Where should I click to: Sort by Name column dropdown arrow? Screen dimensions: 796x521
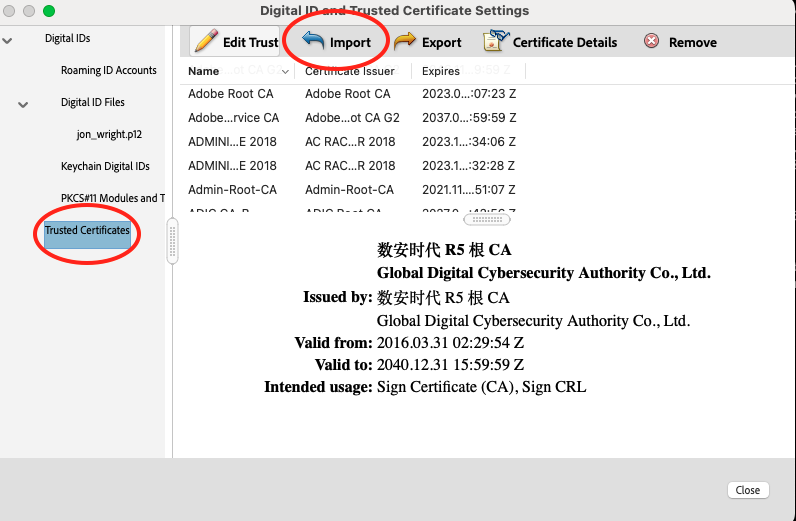tap(285, 72)
